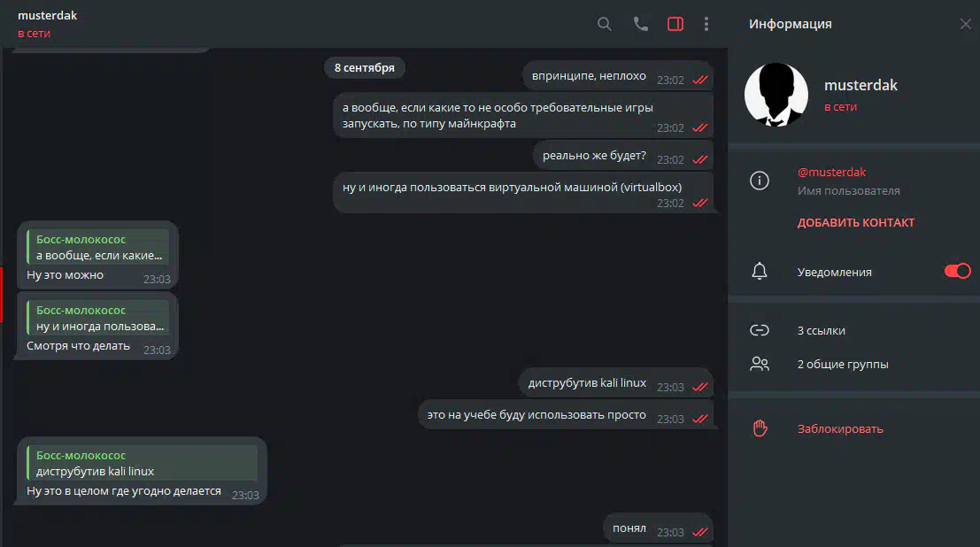This screenshot has height=547, width=980.
Task: Click the chain link icon
Action: point(760,330)
